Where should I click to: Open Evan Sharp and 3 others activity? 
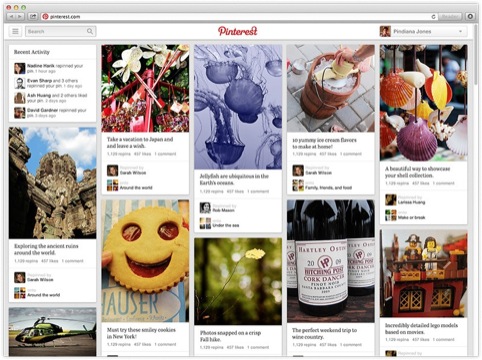(x=52, y=83)
